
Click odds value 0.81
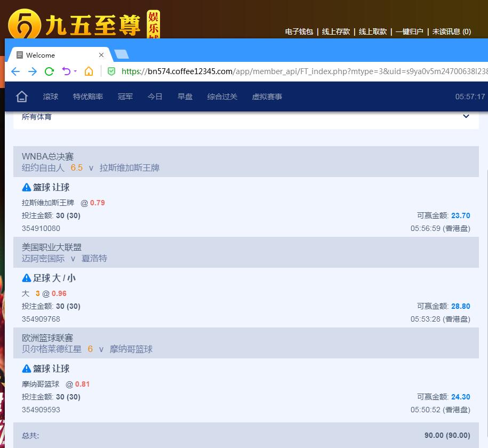tap(83, 384)
